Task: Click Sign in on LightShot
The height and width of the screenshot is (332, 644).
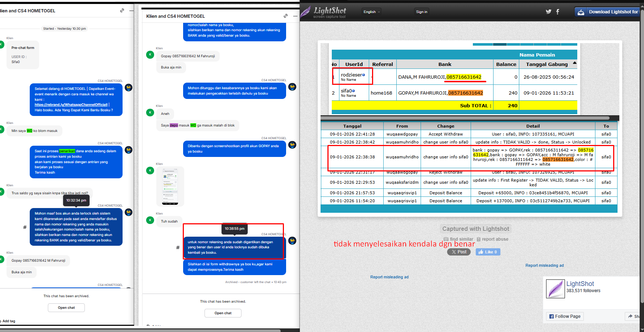Action: [x=421, y=12]
